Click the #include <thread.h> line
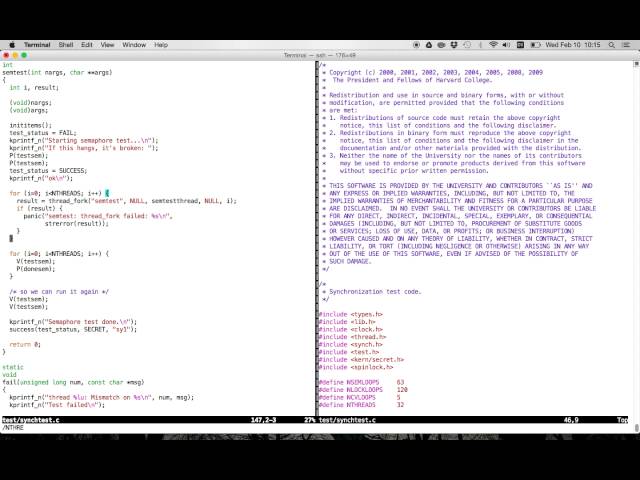 352,337
